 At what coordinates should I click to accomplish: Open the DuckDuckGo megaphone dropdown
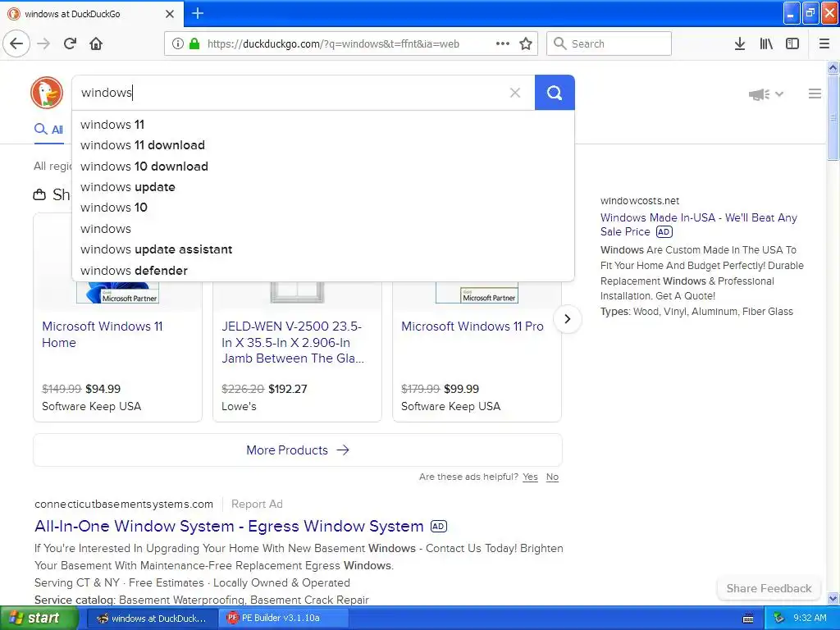point(766,94)
